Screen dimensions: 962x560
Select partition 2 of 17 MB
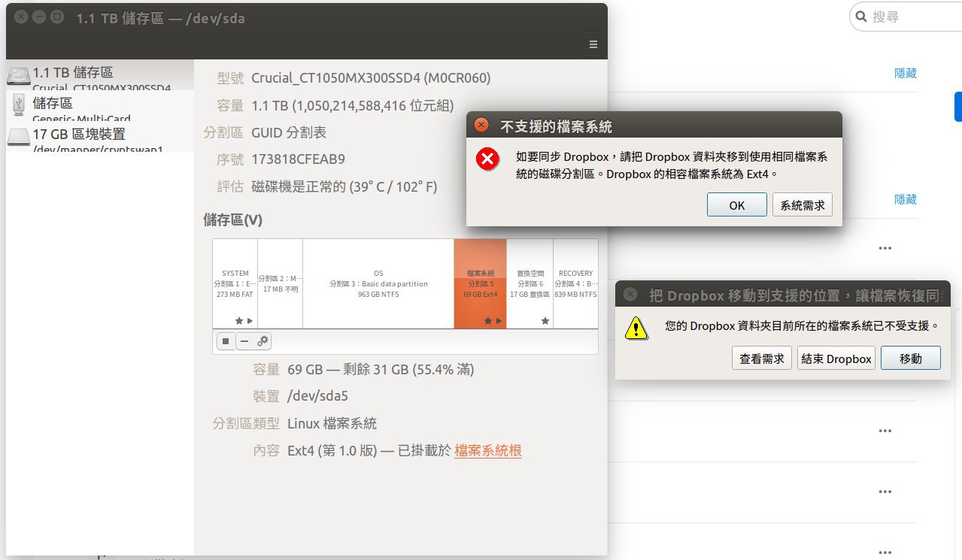pyautogui.click(x=281, y=283)
